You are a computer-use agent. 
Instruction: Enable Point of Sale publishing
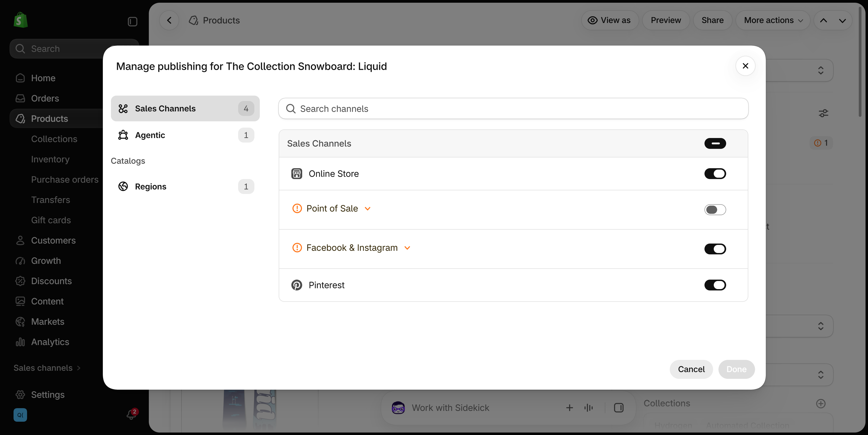pos(715,210)
